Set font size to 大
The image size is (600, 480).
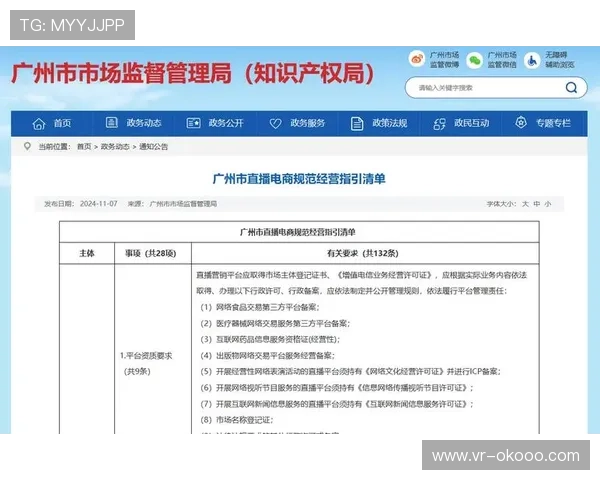[525, 204]
